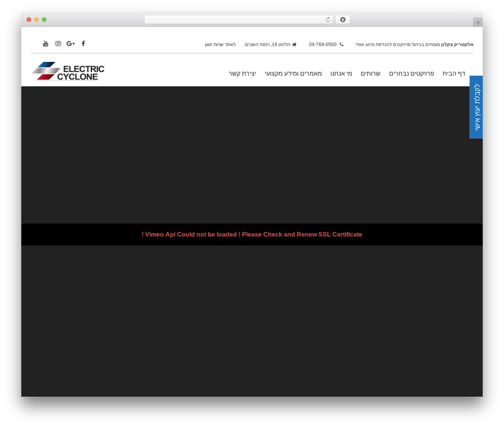Call phone number 09-769-0500 link
Image resolution: width=504 pixels, height=427 pixels.
click(x=322, y=45)
